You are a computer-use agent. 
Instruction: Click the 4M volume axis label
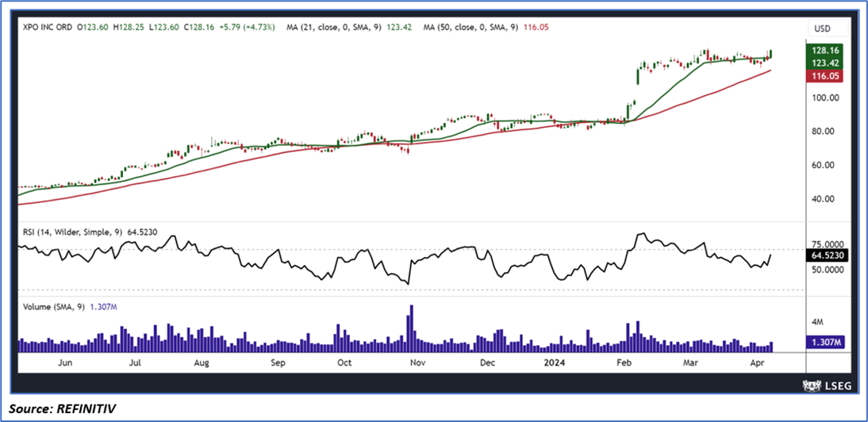point(819,321)
